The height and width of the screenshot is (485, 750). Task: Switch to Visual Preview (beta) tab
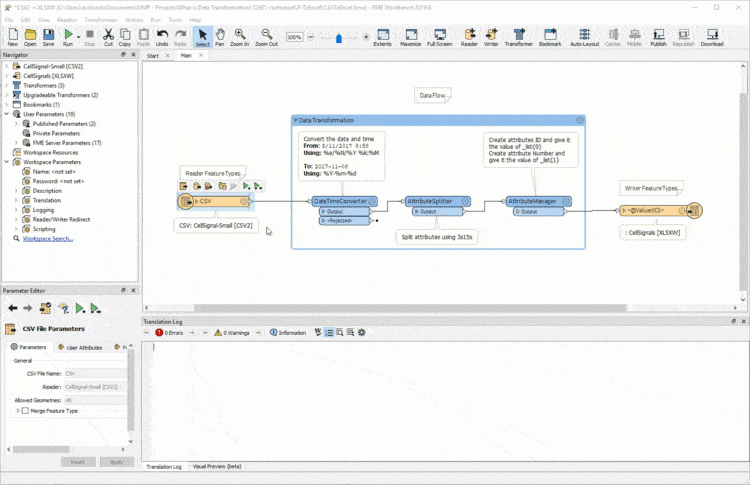(x=217, y=466)
